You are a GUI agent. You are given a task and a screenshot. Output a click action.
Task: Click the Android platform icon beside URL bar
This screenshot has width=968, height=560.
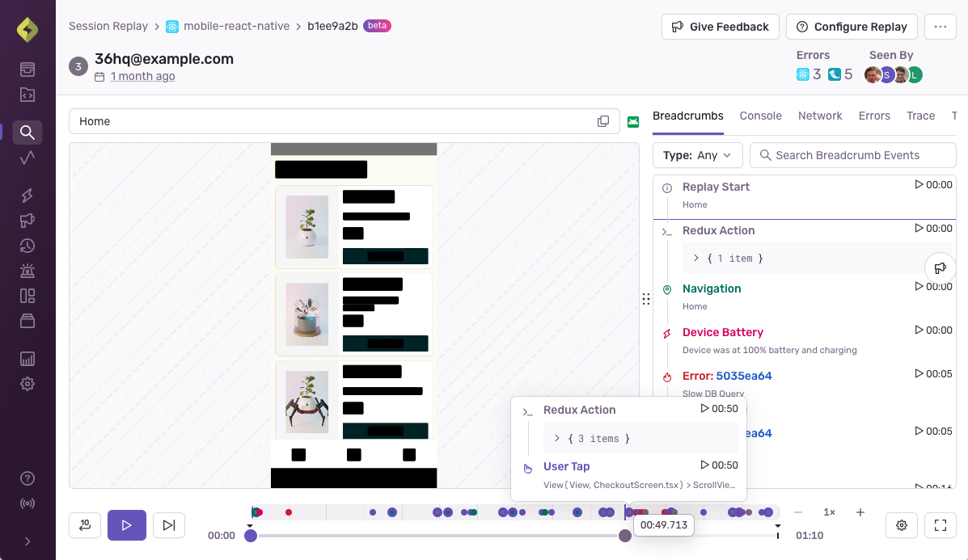[x=633, y=121]
